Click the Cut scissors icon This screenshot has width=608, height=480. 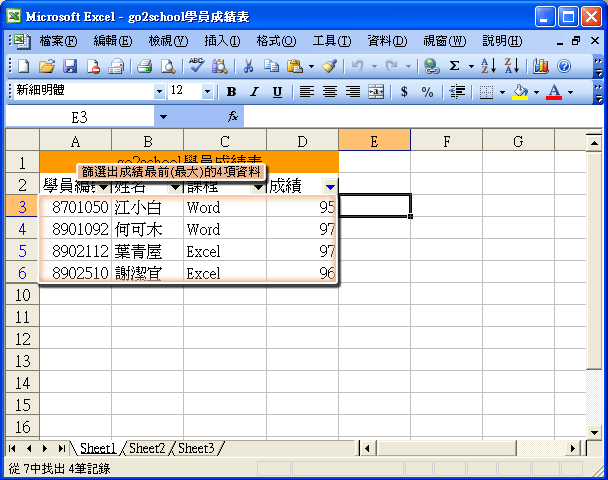pyautogui.click(x=247, y=66)
